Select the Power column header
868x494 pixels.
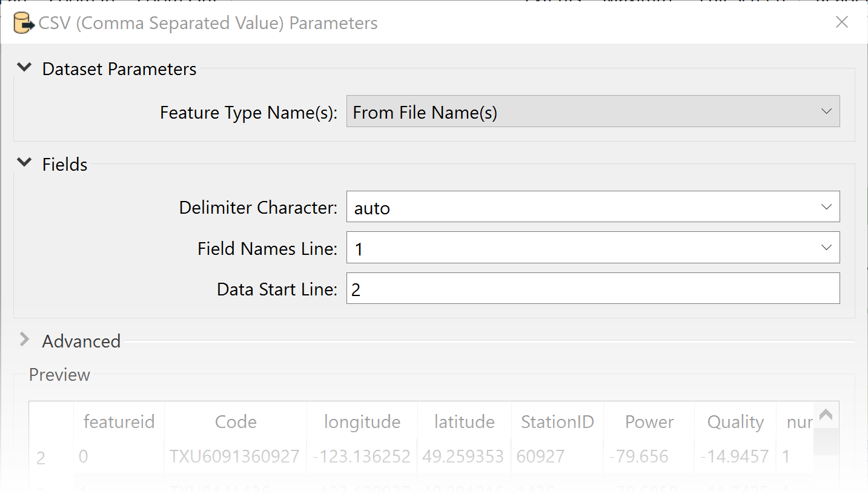pyautogui.click(x=649, y=422)
